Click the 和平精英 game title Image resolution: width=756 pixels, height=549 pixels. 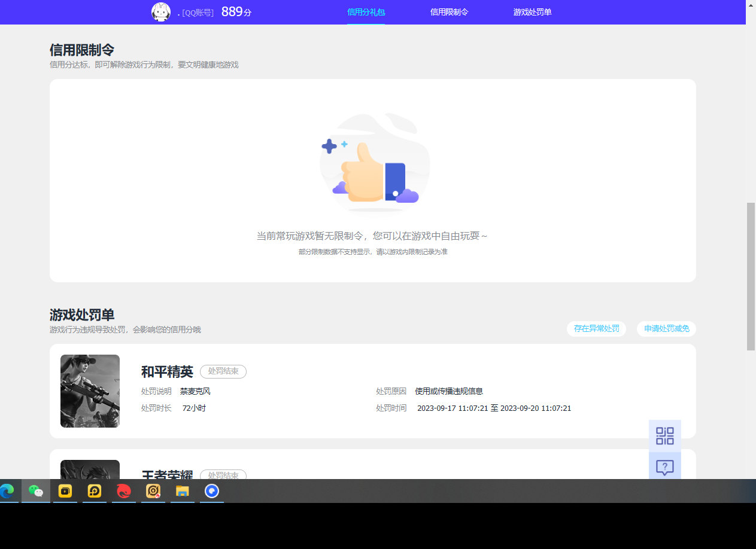pos(167,372)
